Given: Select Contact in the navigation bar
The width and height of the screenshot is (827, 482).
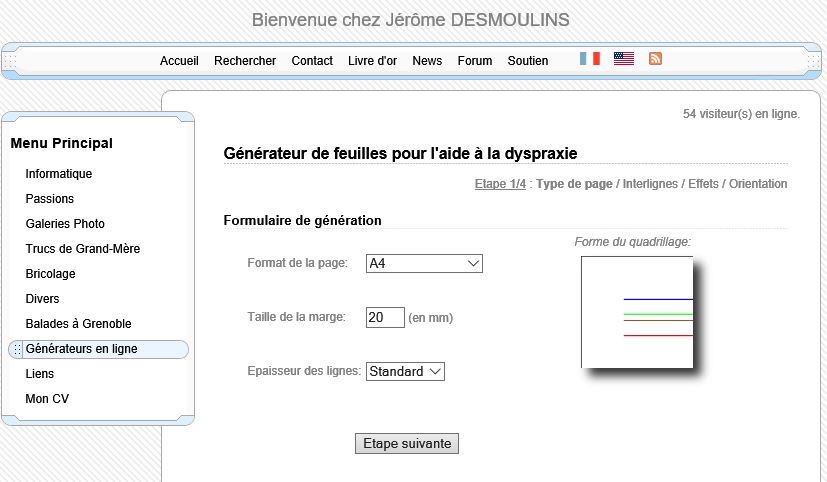Looking at the screenshot, I should tap(312, 61).
